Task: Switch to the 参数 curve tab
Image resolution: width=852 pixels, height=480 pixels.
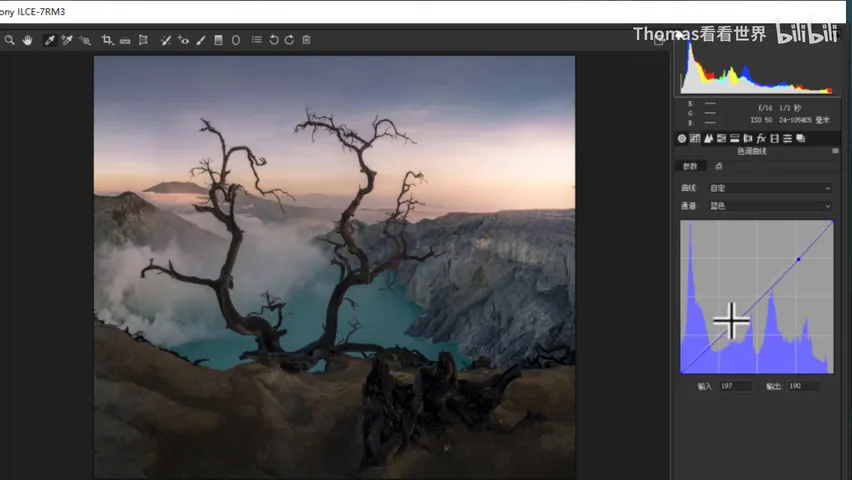Action: point(690,166)
